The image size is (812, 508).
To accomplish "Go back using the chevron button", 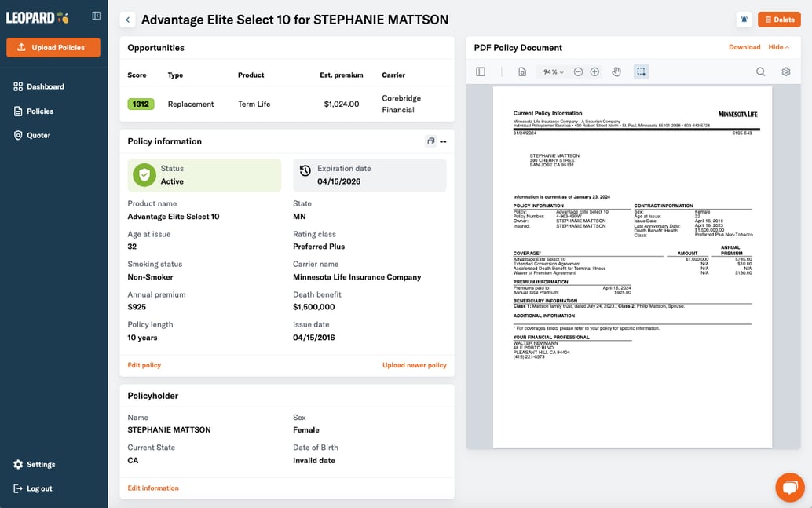I will pyautogui.click(x=128, y=20).
